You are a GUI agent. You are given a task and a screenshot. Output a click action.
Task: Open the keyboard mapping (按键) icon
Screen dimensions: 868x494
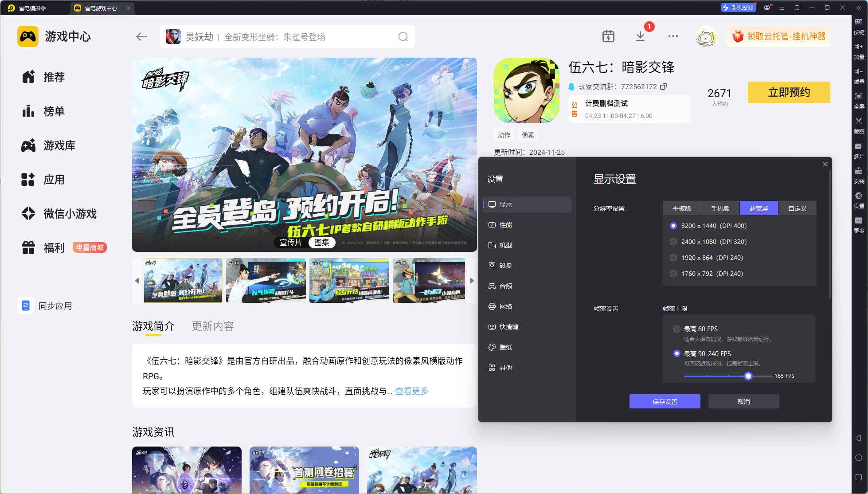859,22
